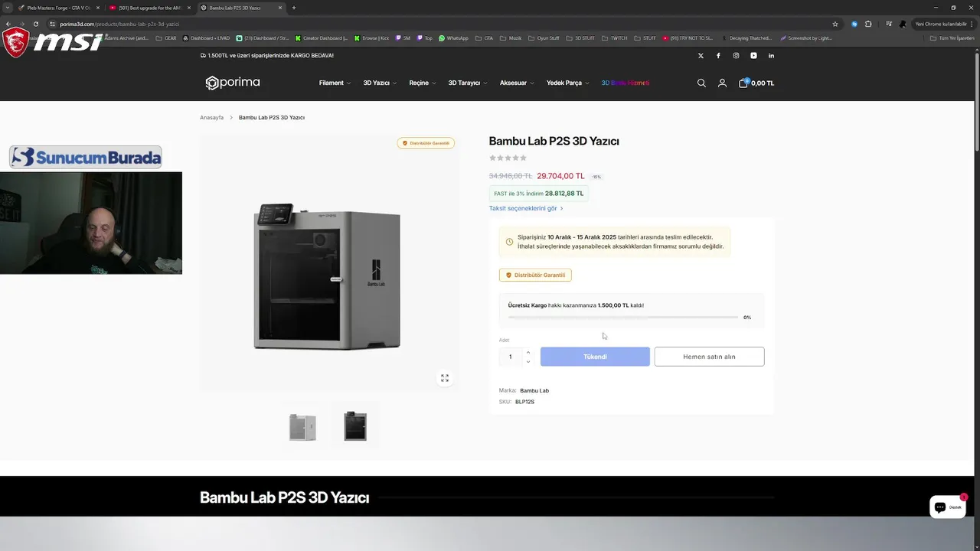Open the 3D STUFF bookmark folder
Screen dimensions: 980x551
tap(580, 38)
